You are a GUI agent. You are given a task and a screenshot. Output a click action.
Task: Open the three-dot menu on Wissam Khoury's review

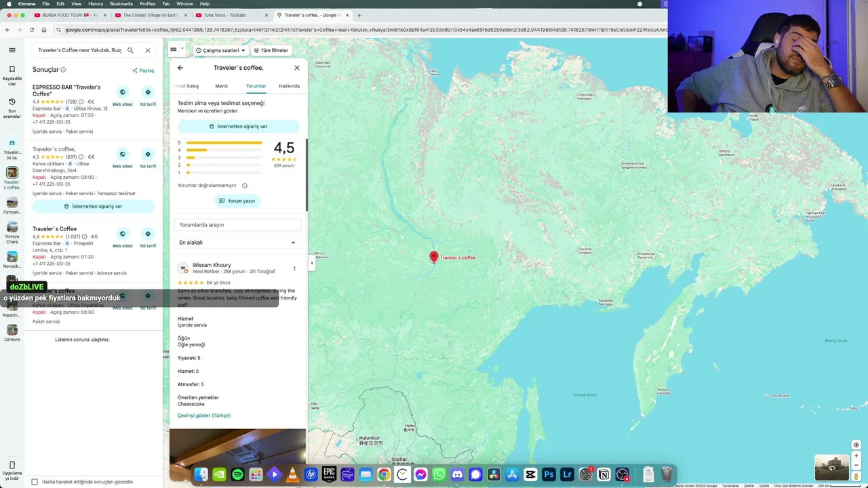294,268
